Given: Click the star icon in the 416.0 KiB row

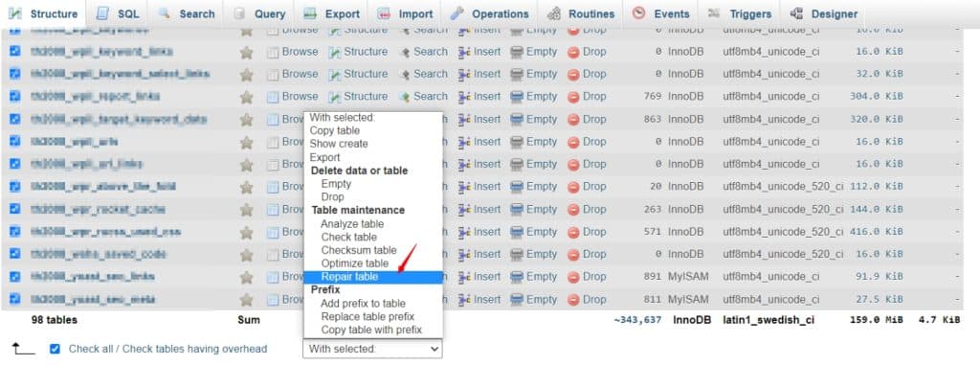Looking at the screenshot, I should (x=247, y=232).
